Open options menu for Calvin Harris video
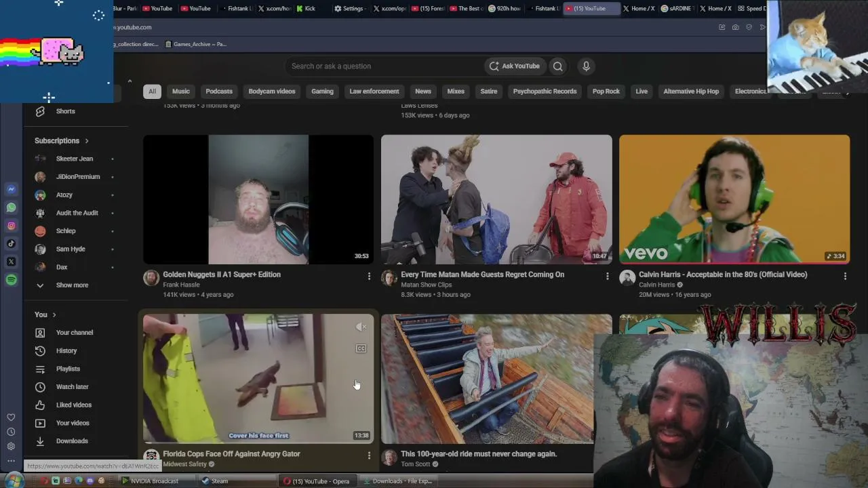This screenshot has width=868, height=488. coord(845,277)
